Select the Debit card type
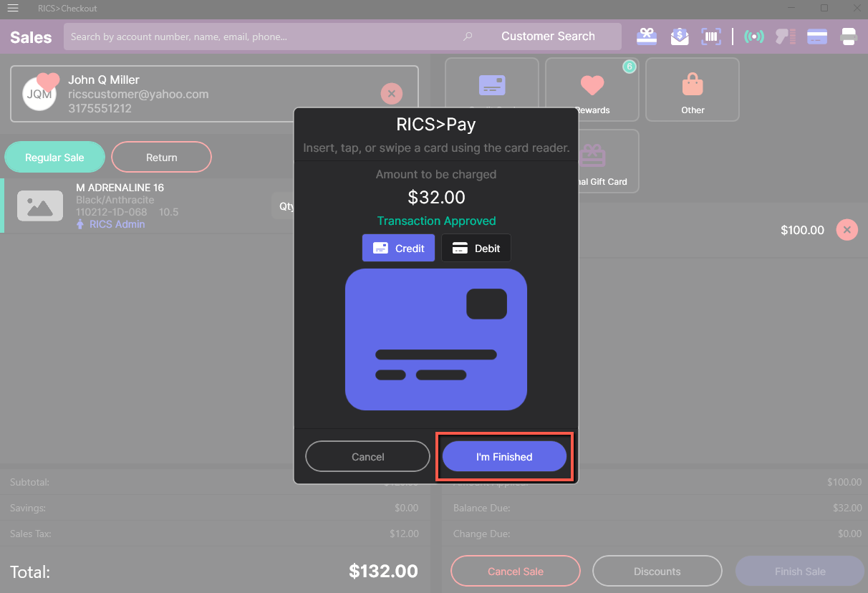The height and width of the screenshot is (593, 868). click(476, 248)
